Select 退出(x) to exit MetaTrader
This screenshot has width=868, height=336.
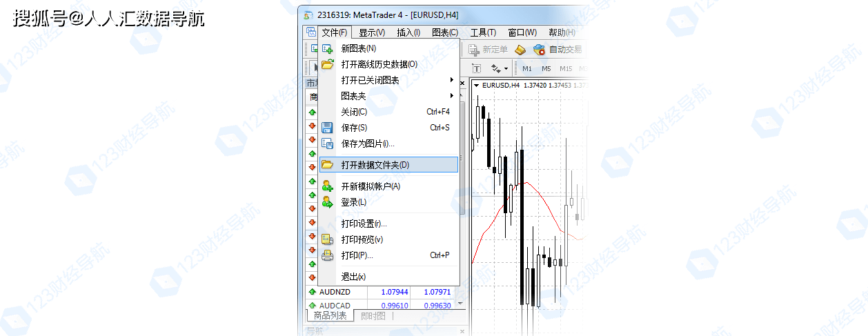click(x=388, y=277)
